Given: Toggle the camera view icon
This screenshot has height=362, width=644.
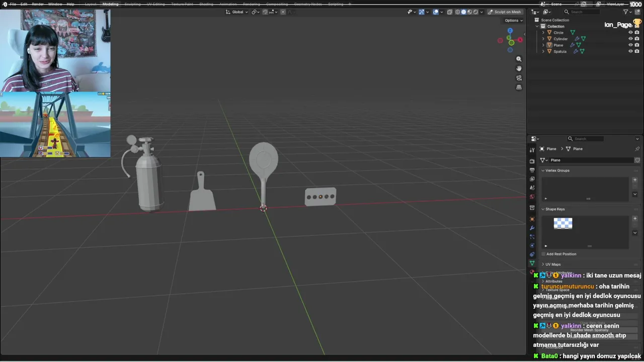Looking at the screenshot, I should [519, 78].
